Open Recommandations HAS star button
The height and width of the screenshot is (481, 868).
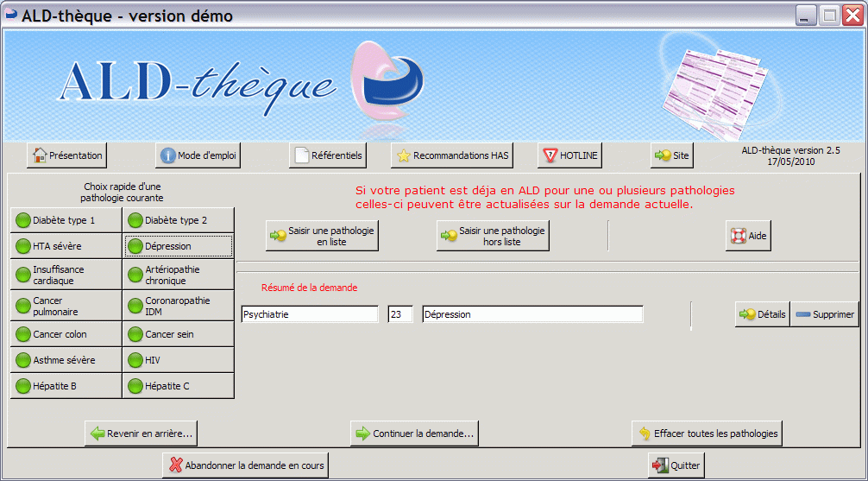(452, 155)
